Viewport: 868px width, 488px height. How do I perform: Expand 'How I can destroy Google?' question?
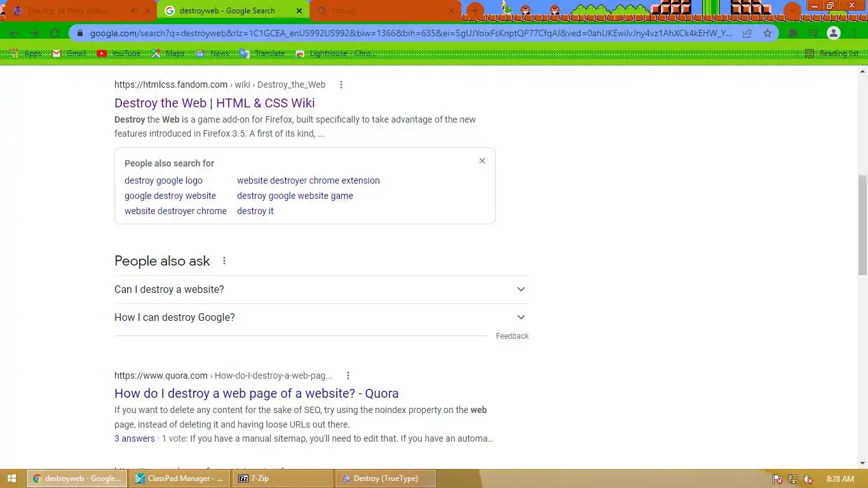click(x=321, y=317)
